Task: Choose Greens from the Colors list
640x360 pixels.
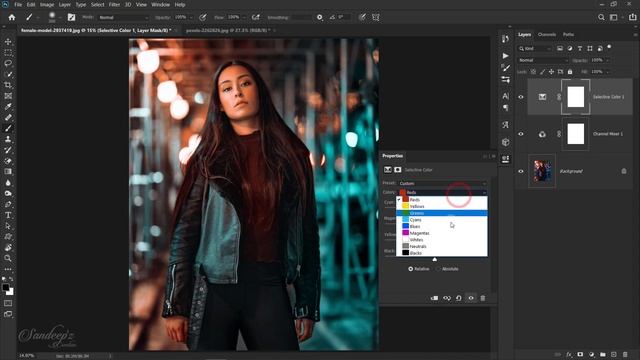Action: 442,213
